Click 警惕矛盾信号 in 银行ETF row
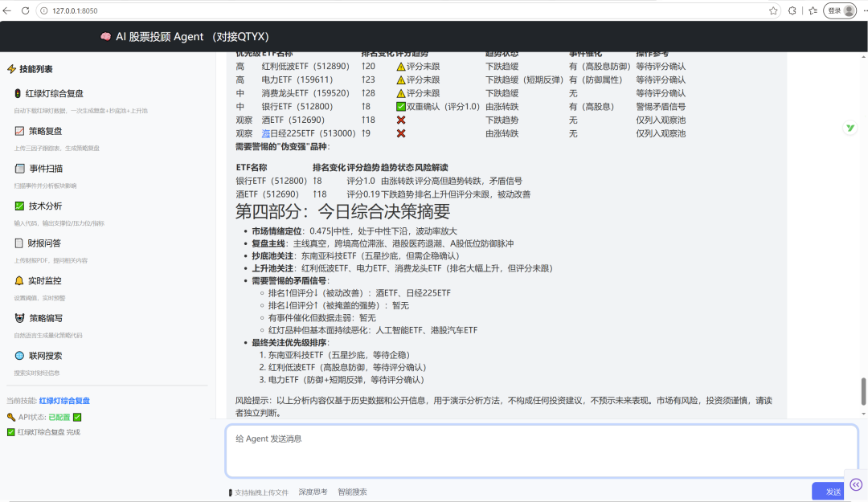 coord(661,106)
